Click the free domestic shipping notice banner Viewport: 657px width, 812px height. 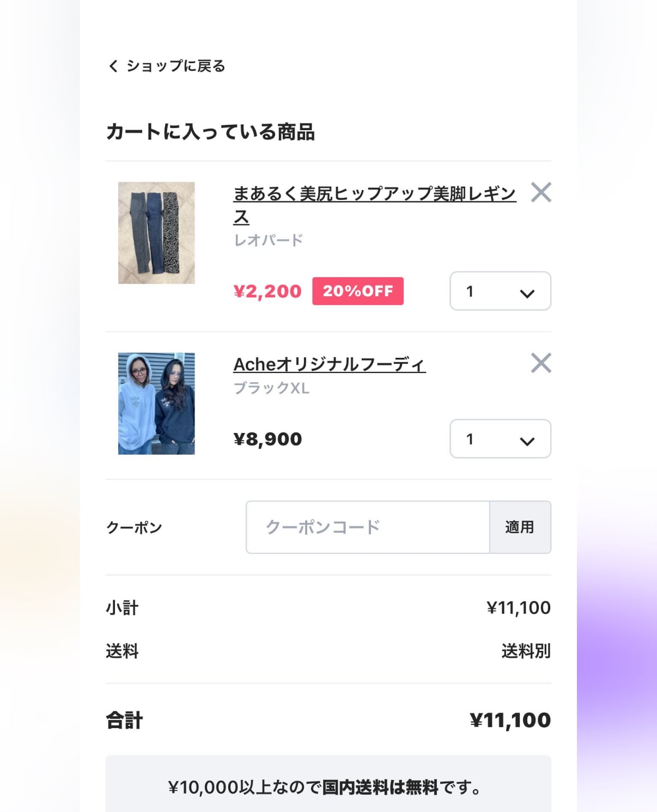(328, 787)
